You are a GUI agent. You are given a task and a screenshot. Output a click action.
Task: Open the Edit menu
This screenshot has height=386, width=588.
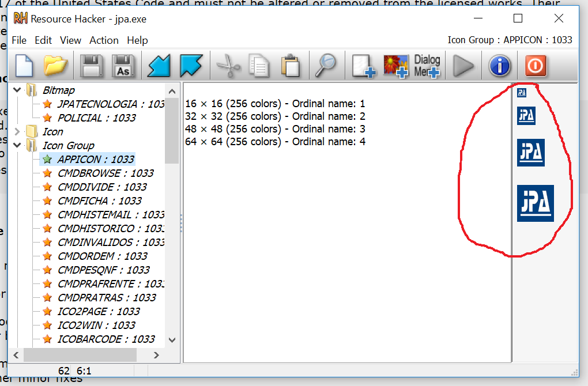(43, 40)
